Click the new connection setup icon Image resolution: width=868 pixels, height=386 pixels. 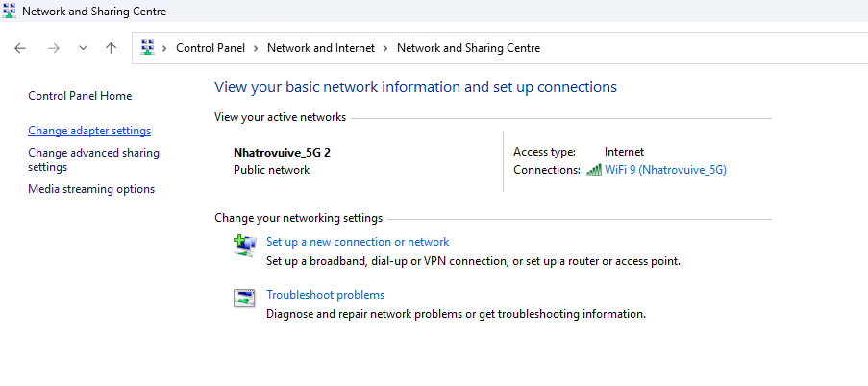(244, 245)
